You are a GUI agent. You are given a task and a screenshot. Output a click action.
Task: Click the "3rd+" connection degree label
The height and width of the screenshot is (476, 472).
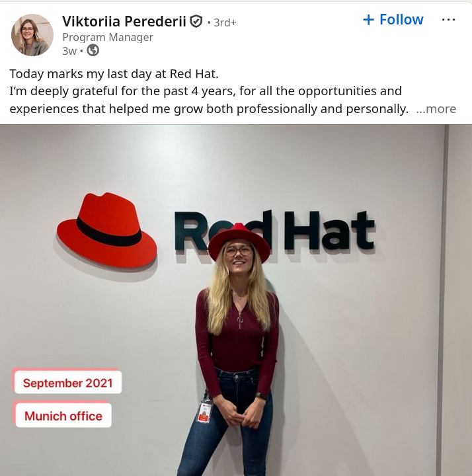225,22
